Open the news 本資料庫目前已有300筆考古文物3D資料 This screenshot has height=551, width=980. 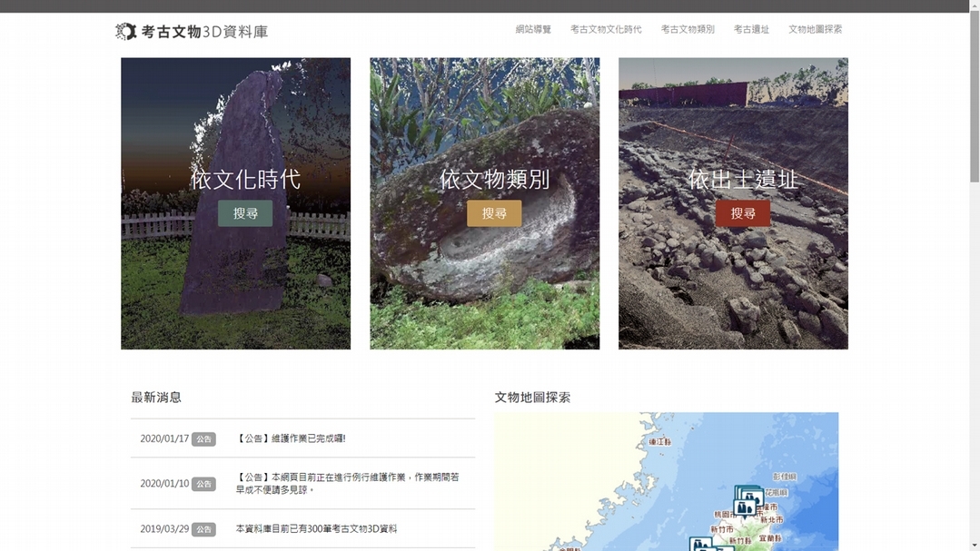(316, 529)
